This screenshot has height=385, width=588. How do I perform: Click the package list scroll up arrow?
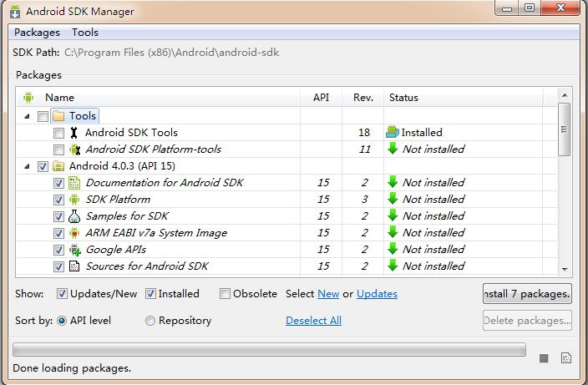click(x=565, y=96)
